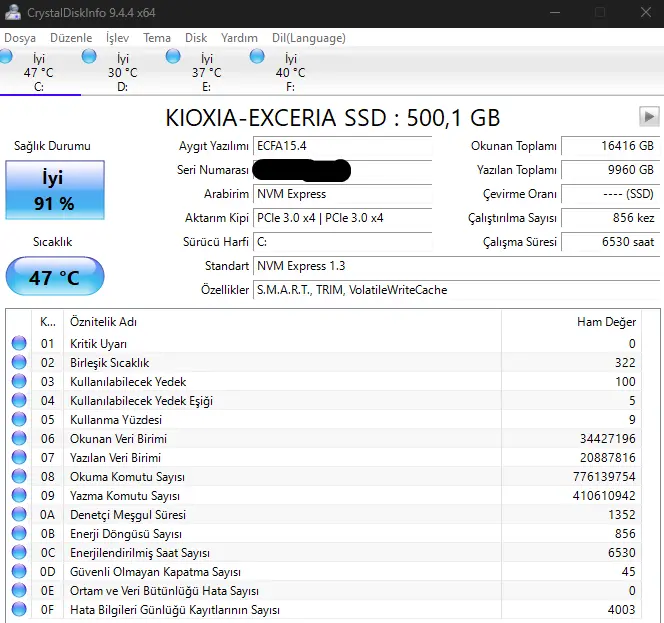
Task: Click status orb for 06 Okunan Veri Birimi
Action: (19, 438)
